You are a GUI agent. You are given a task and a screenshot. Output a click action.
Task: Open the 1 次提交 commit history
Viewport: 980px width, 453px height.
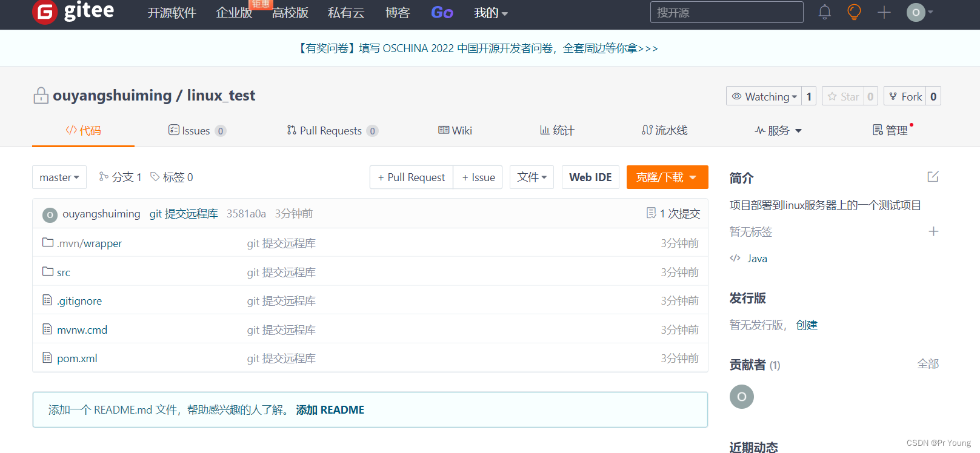[673, 214]
